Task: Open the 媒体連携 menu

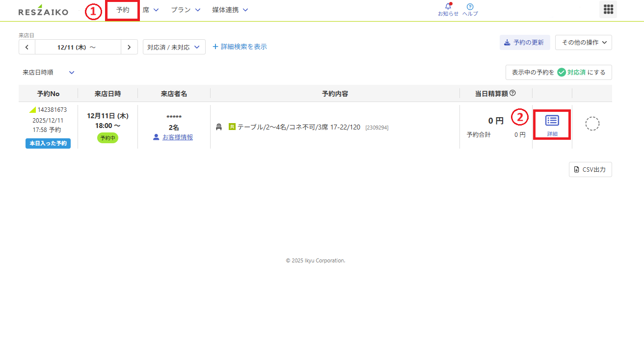Action: pos(230,9)
